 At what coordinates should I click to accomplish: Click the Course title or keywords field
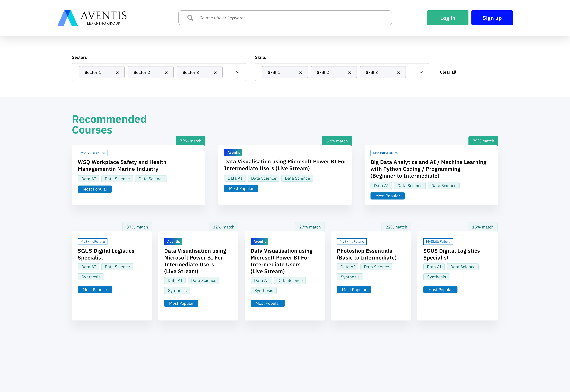click(285, 18)
